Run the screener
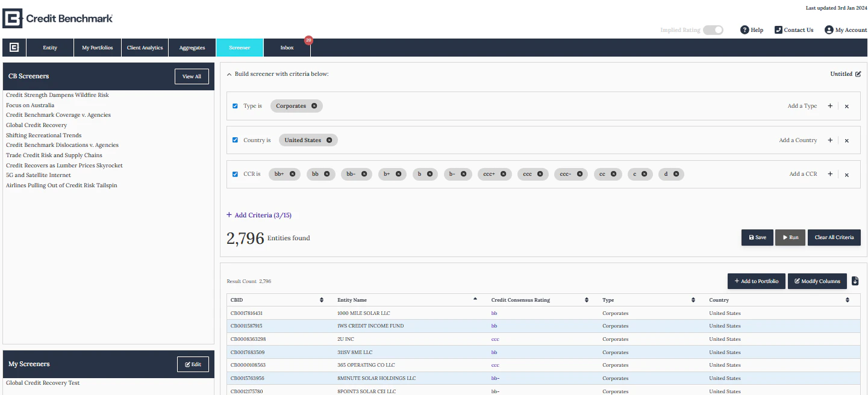Viewport: 868px width, 395px height. (790, 237)
